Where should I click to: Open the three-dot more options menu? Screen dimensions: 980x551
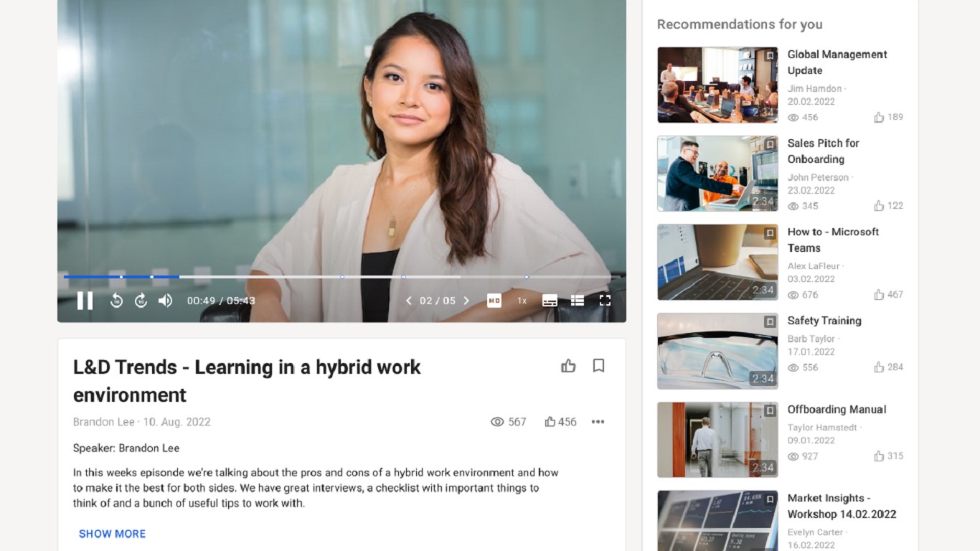tap(598, 422)
